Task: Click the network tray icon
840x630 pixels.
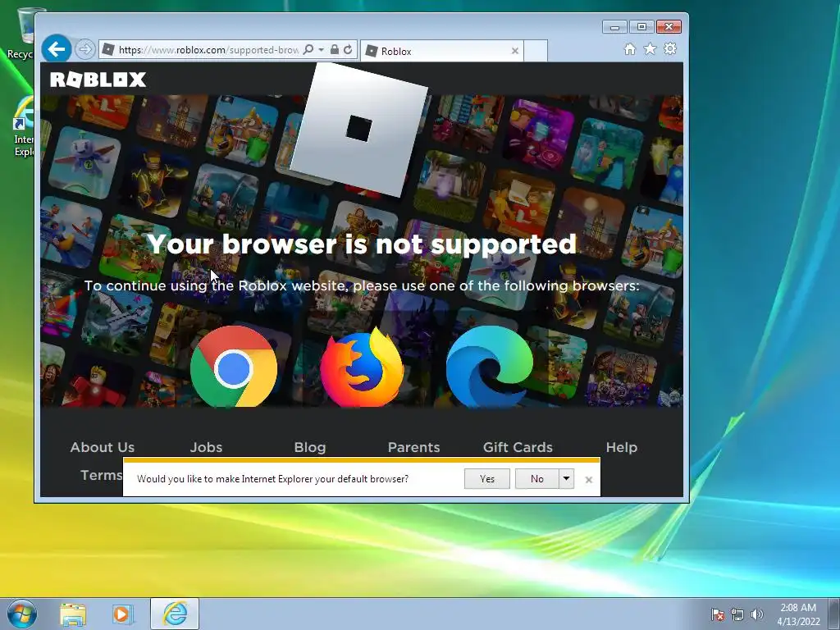Action: 737,614
